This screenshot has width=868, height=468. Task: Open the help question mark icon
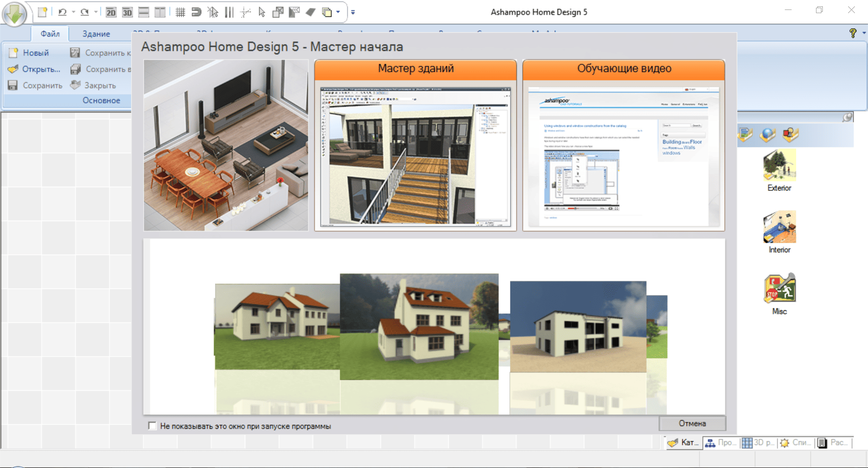tap(853, 33)
